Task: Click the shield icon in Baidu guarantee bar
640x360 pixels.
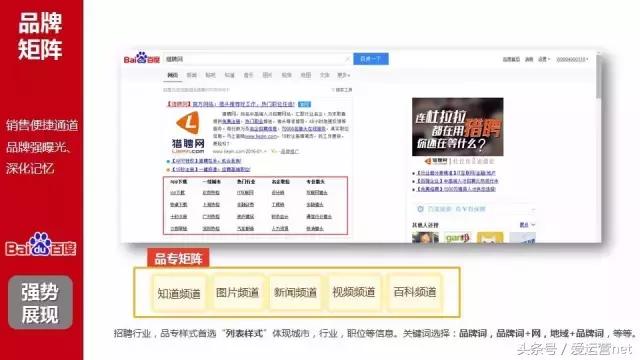Action: [x=420, y=209]
